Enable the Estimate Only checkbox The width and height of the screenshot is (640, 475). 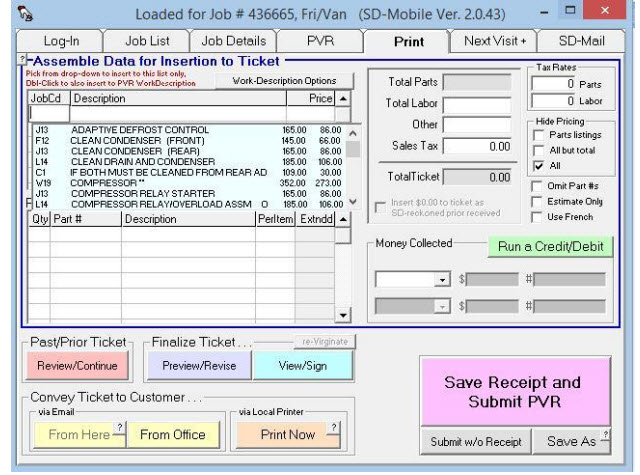click(539, 201)
